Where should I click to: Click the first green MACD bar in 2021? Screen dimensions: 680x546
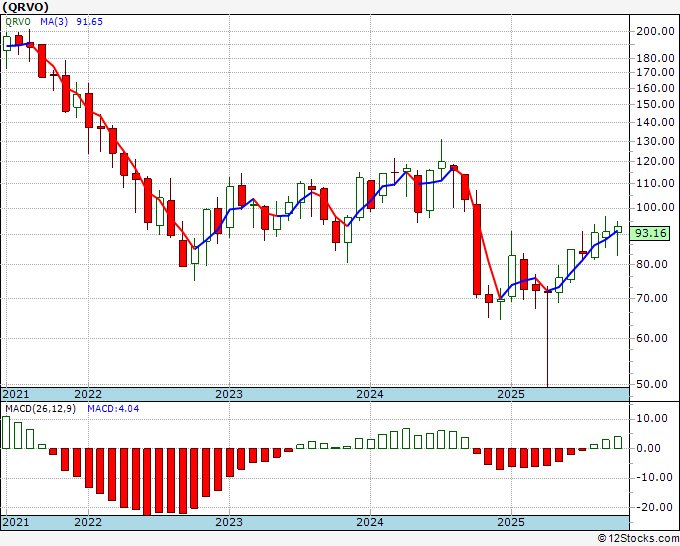(6, 432)
